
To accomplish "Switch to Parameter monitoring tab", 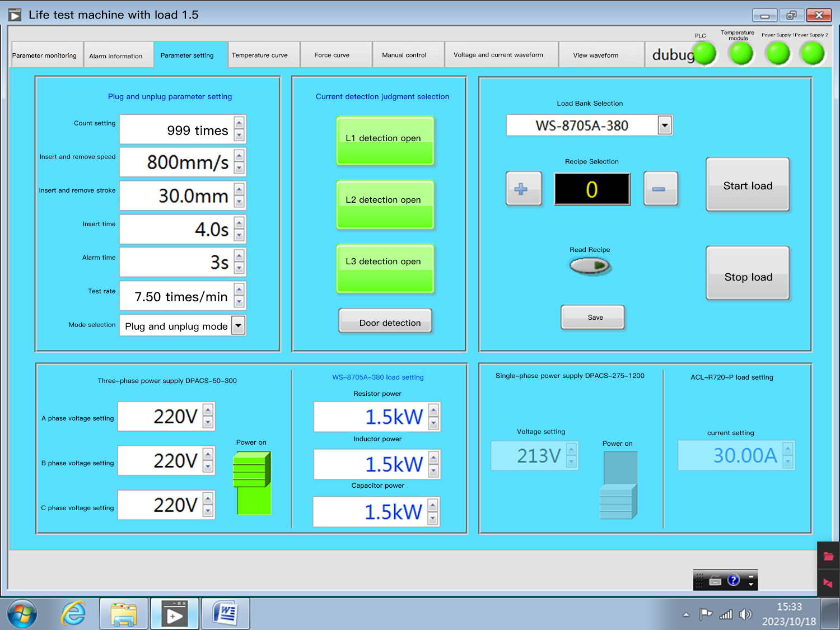I will pyautogui.click(x=47, y=55).
